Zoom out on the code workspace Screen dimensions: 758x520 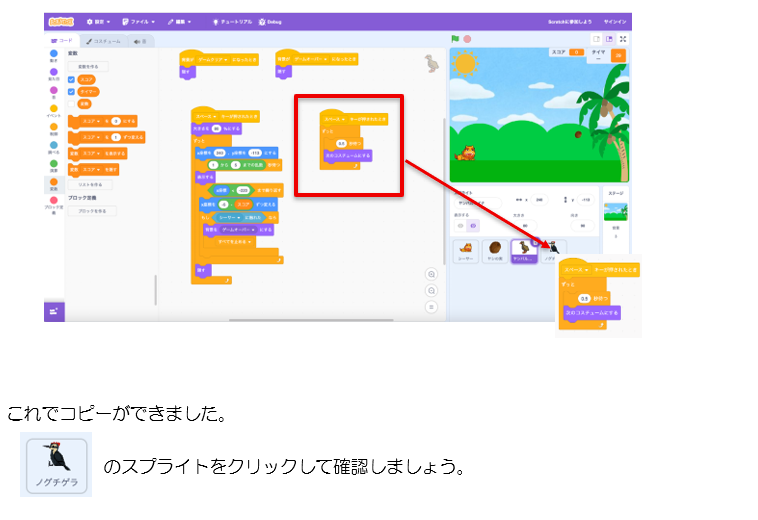(x=431, y=290)
